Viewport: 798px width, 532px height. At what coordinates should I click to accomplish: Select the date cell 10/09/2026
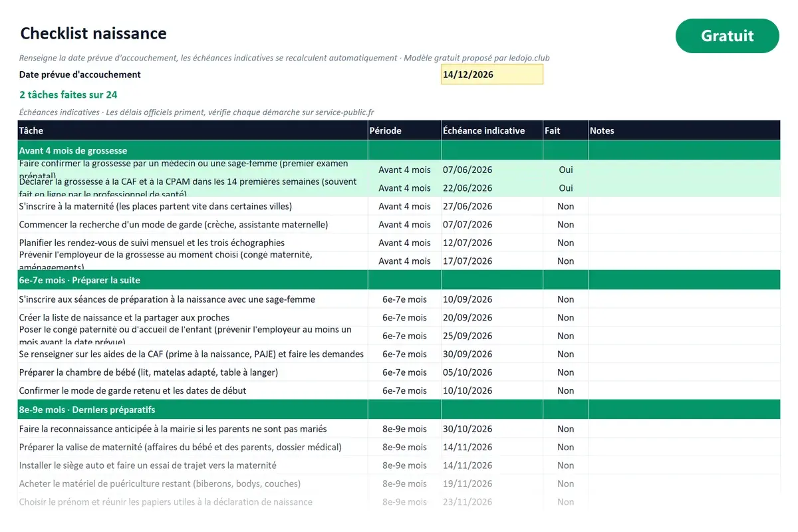click(x=492, y=299)
